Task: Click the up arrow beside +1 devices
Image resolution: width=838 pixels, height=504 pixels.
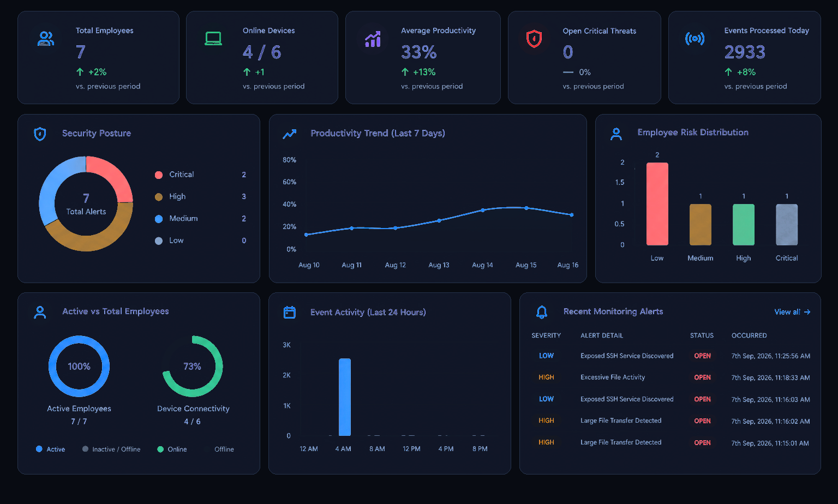Action: point(247,72)
